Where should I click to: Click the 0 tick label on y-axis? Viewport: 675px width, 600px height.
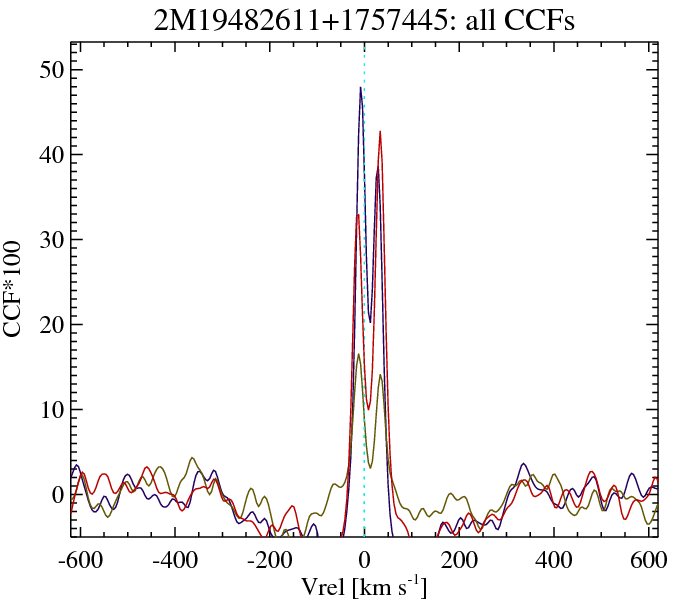click(x=59, y=494)
